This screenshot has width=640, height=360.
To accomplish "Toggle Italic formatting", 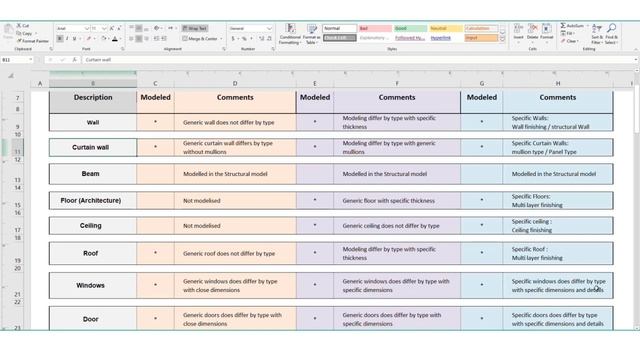I will (67, 39).
